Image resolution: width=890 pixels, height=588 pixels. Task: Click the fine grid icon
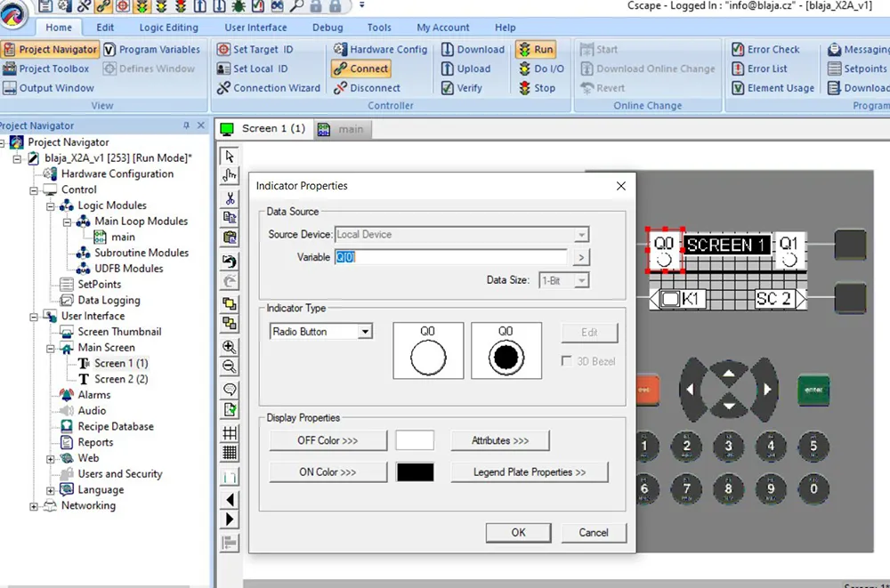coord(230,453)
